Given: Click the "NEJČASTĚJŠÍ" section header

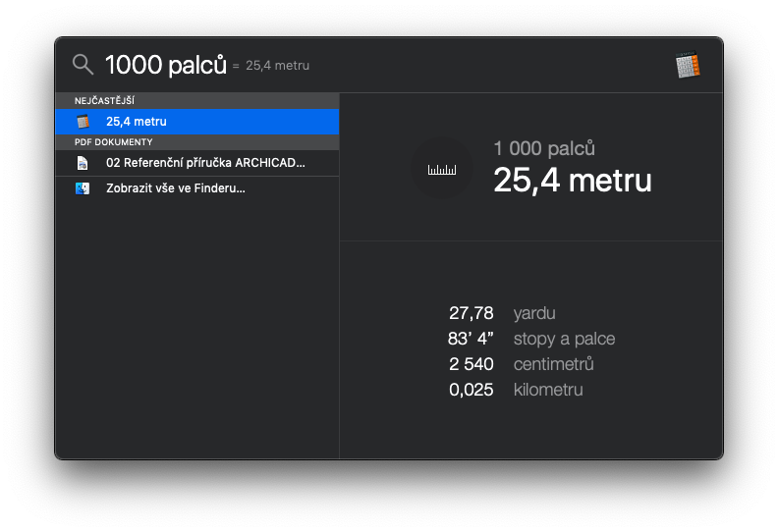Looking at the screenshot, I should coord(104,100).
